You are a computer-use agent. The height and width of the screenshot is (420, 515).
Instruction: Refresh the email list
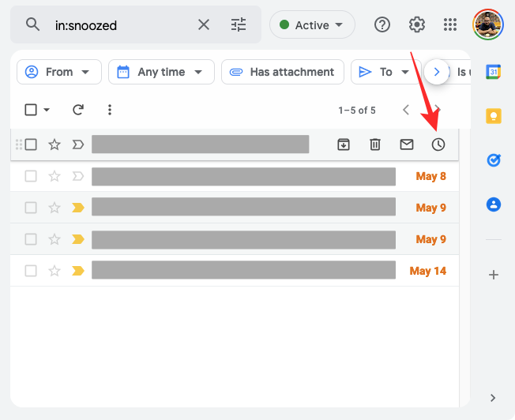click(x=77, y=110)
